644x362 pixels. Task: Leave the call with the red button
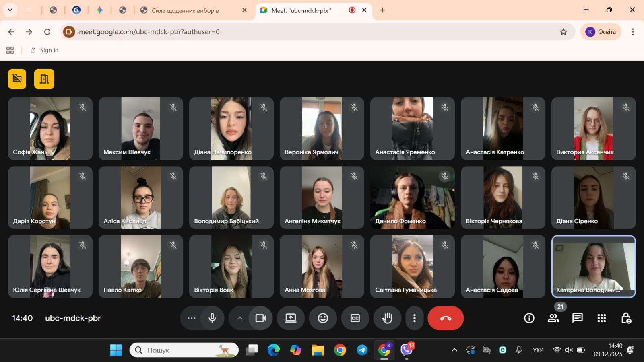[x=446, y=318]
